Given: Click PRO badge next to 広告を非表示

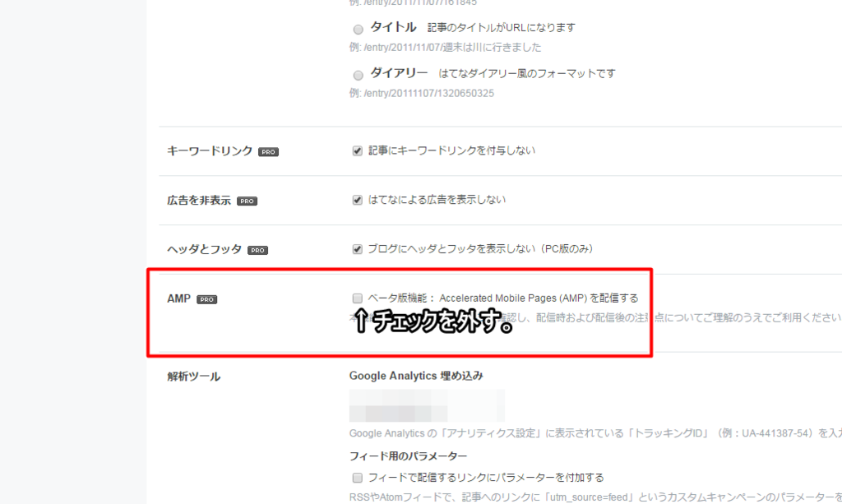Looking at the screenshot, I should (247, 201).
